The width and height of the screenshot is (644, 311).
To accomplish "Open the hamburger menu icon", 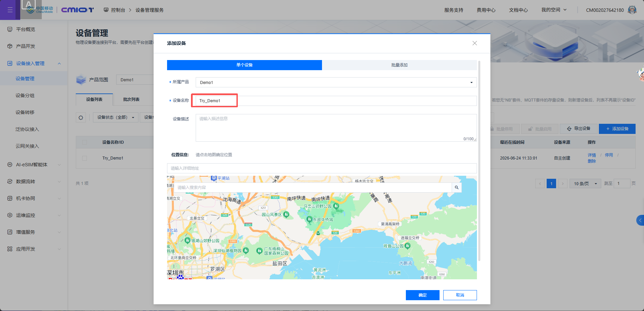I will [10, 10].
